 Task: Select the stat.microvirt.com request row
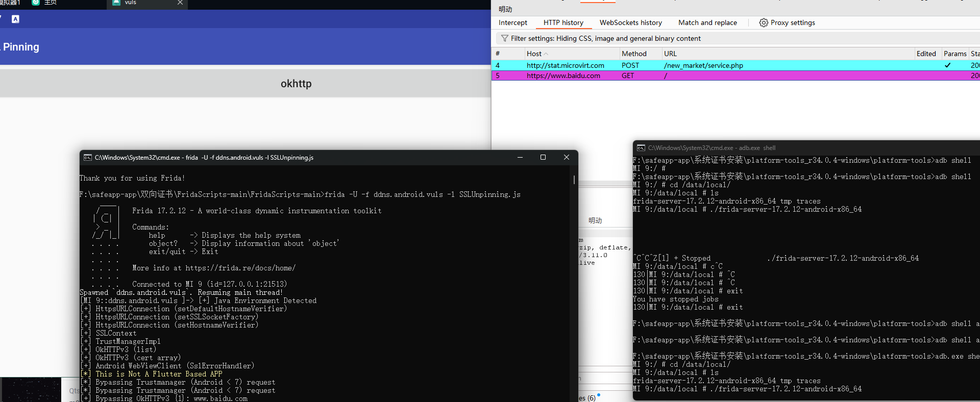pos(736,65)
